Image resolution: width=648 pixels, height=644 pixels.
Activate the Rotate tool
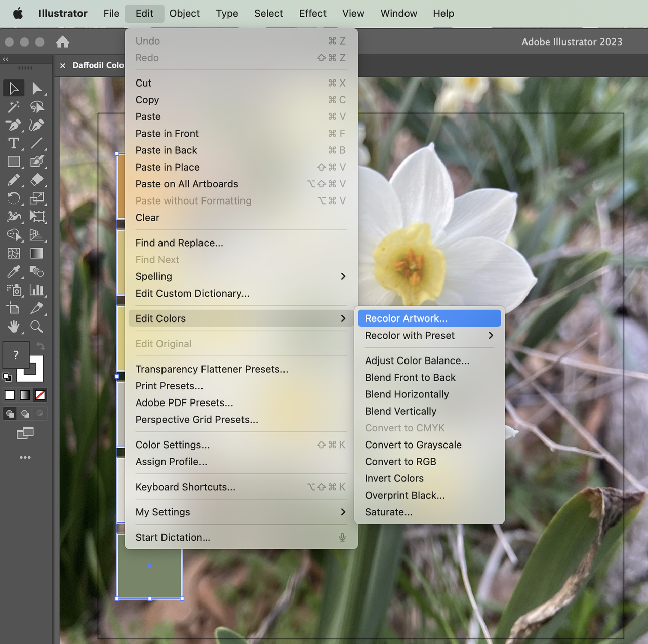(13, 198)
